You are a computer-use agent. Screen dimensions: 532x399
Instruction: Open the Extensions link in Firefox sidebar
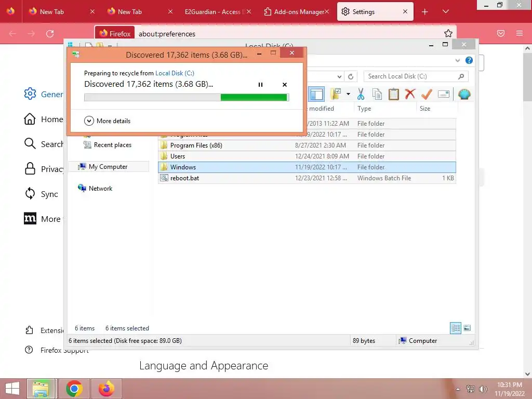coord(44,330)
